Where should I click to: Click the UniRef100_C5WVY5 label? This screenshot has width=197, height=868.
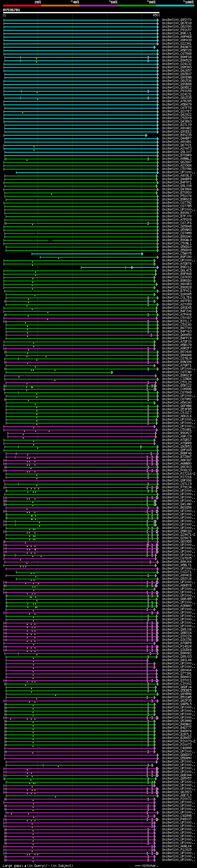[176, 254]
